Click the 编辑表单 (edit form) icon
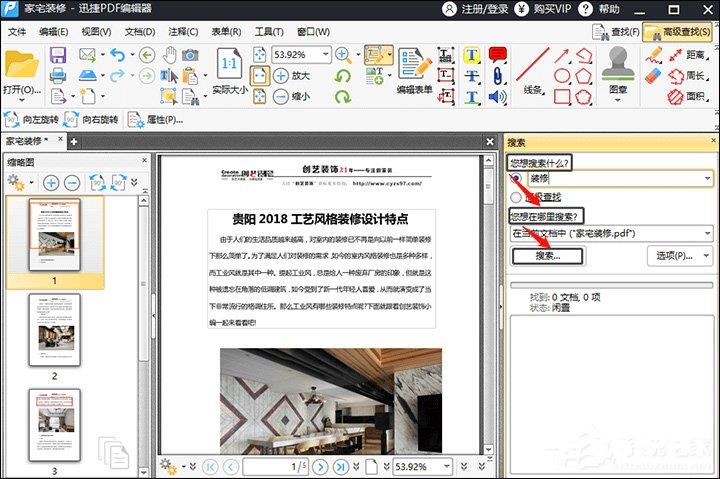 click(x=414, y=70)
